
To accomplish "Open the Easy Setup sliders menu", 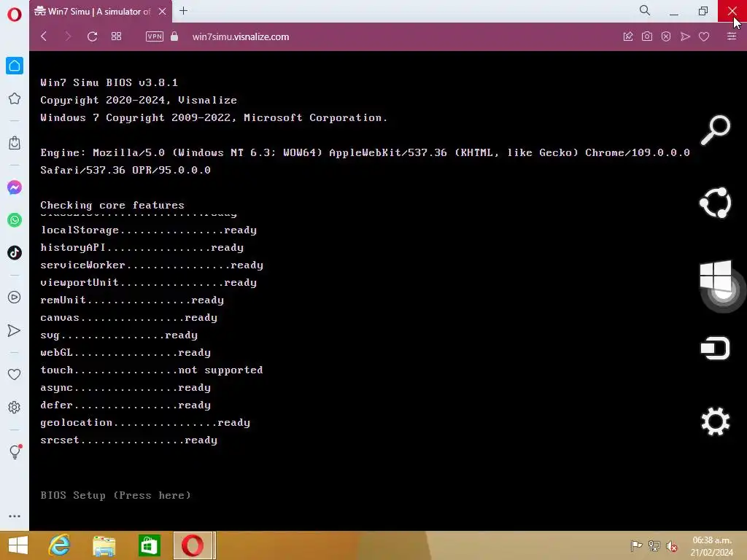I will point(732,36).
